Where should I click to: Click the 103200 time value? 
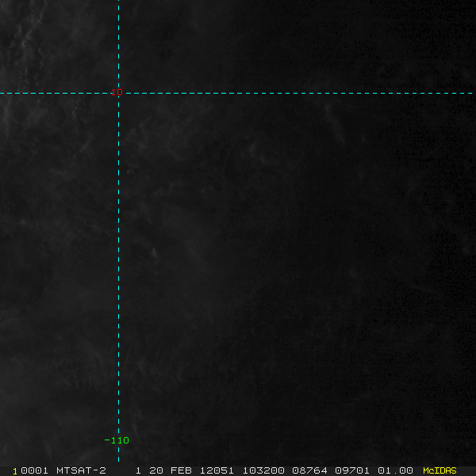pos(263,470)
